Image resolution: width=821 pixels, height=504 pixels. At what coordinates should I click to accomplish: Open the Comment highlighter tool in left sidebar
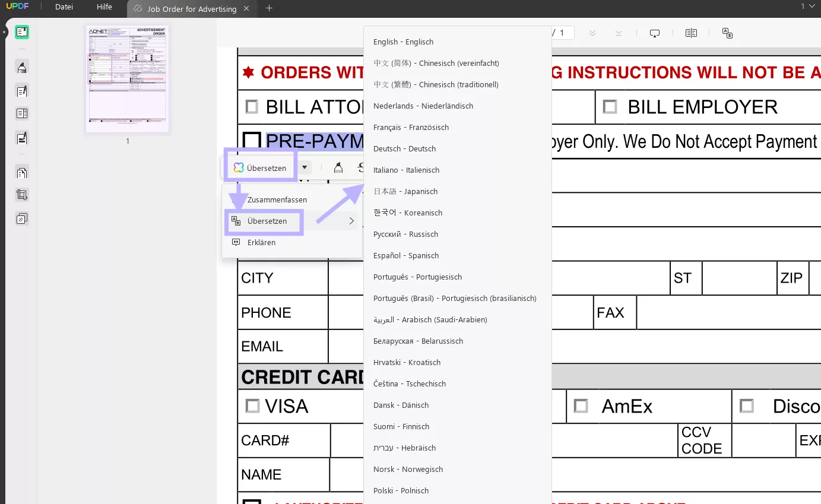click(22, 67)
